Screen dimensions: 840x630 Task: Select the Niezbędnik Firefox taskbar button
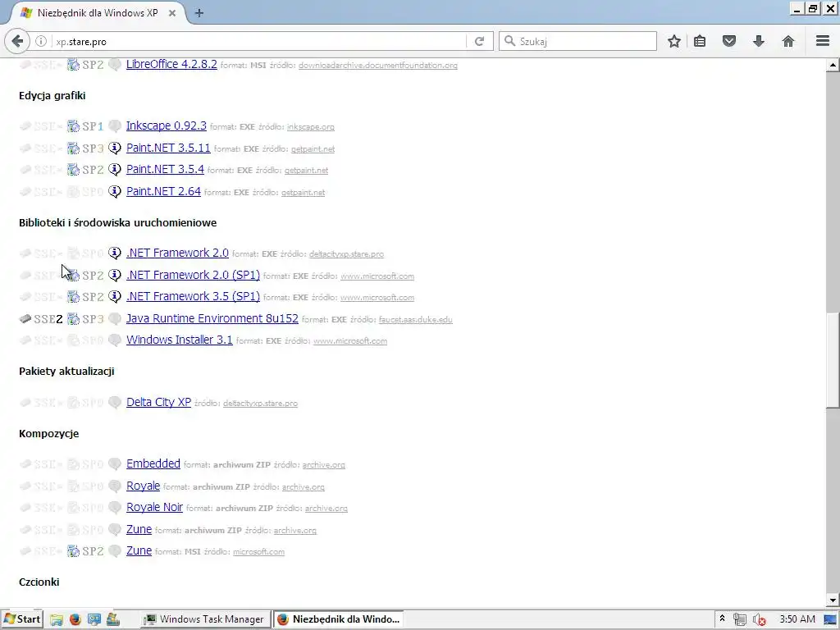(339, 619)
